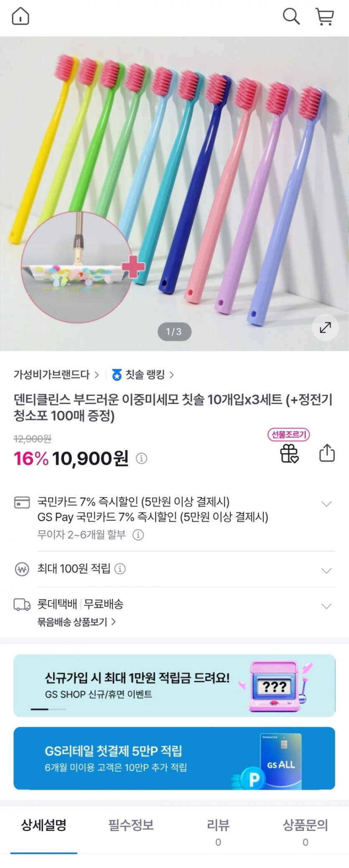The image size is (349, 868).
Task: Open 가성비가브랜드다 brand link
Action: (x=56, y=375)
